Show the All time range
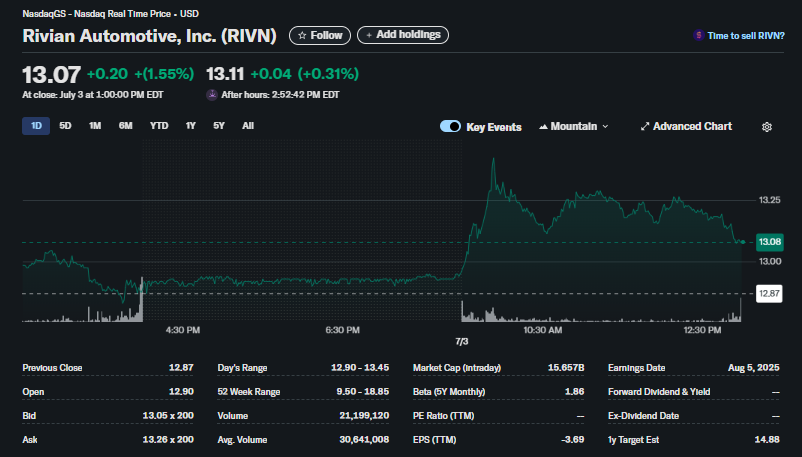Viewport: 802px width, 457px height. tap(248, 126)
